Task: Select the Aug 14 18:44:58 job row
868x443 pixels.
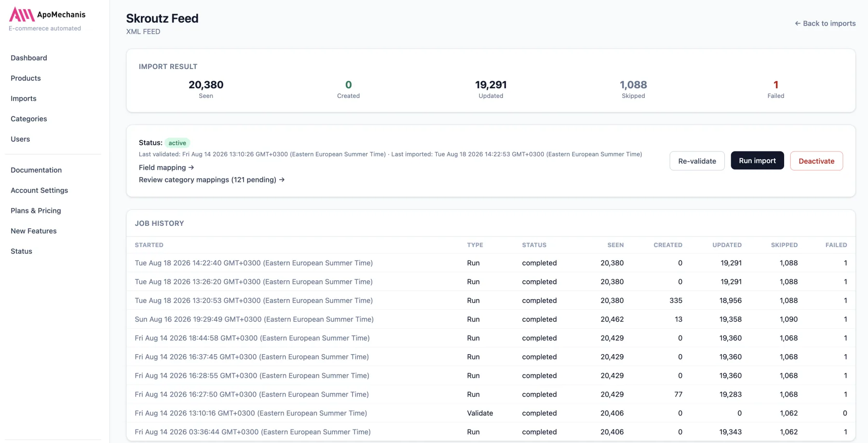Action: point(491,338)
